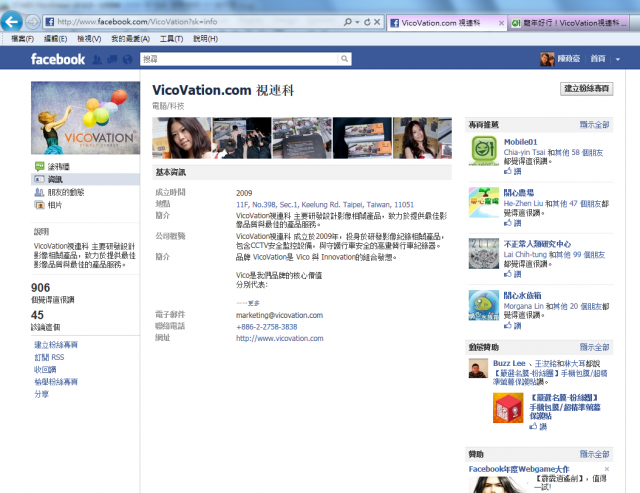Click the 2012 research center page icon
The image size is (640, 493).
click(x=484, y=253)
